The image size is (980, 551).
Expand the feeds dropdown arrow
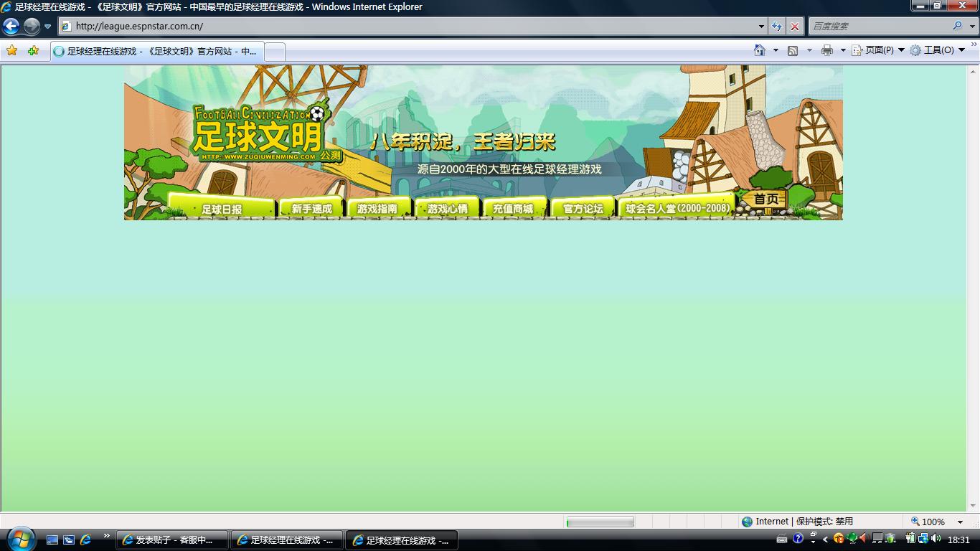pos(809,50)
